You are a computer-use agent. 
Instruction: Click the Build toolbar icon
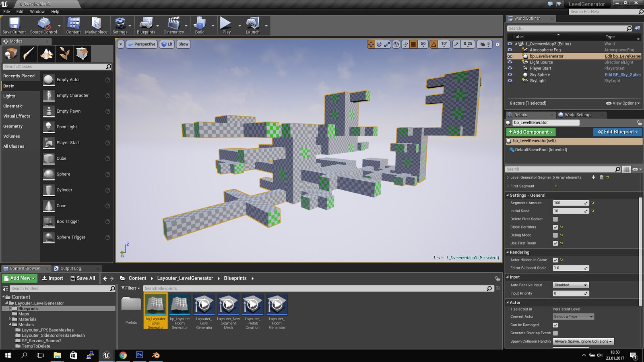200,25
